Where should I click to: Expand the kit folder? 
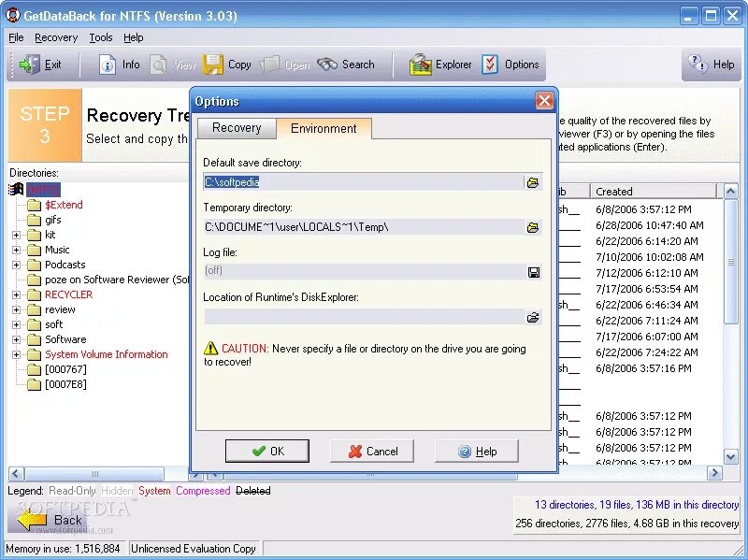16,236
